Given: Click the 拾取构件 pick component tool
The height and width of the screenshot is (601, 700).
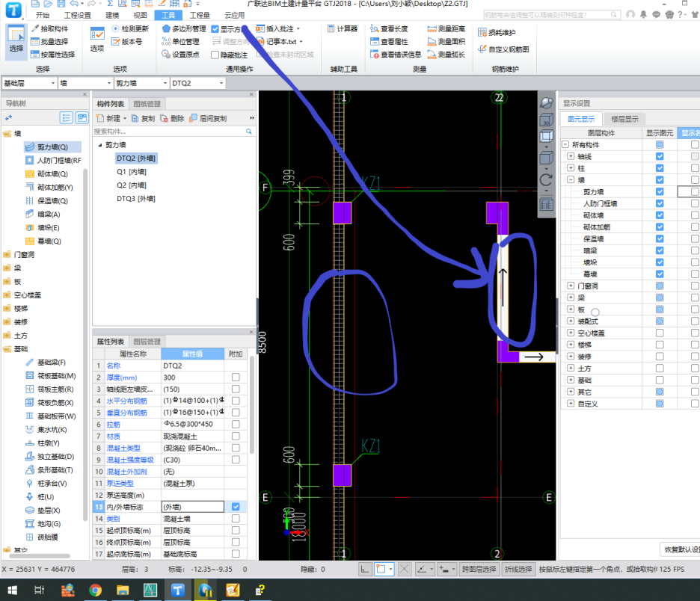Looking at the screenshot, I should [x=49, y=28].
